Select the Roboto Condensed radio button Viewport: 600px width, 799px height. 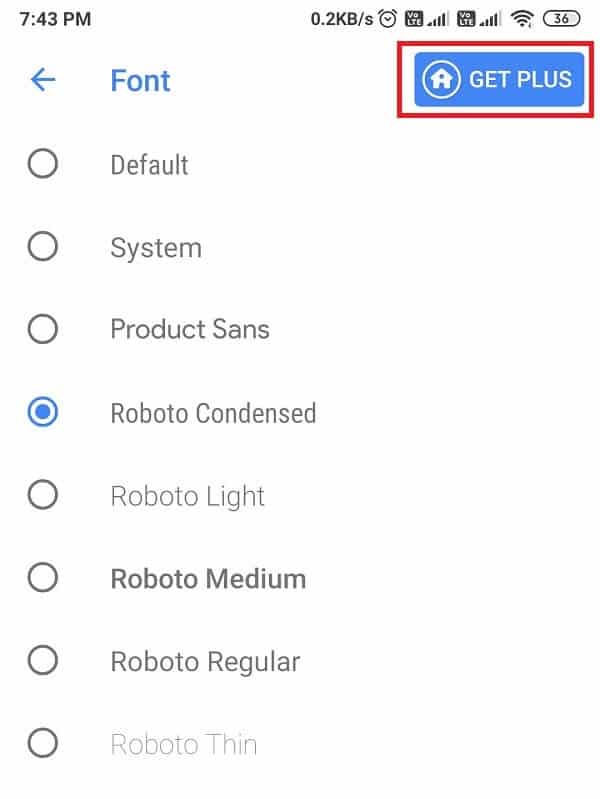[43, 412]
